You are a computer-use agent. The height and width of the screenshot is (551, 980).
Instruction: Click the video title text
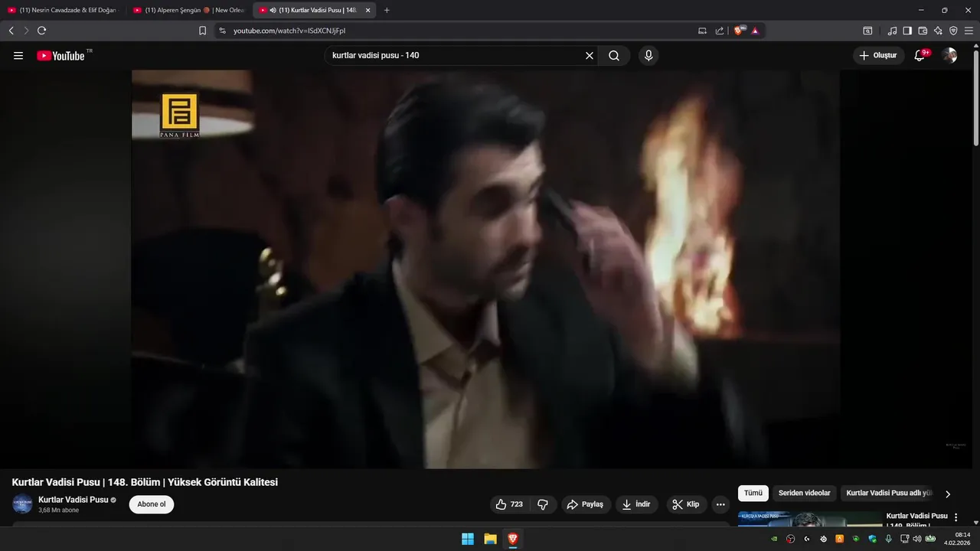145,482
